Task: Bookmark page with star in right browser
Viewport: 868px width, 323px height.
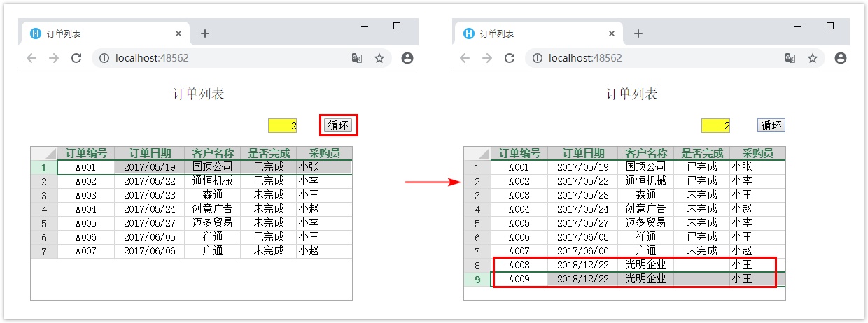Action: (x=813, y=58)
